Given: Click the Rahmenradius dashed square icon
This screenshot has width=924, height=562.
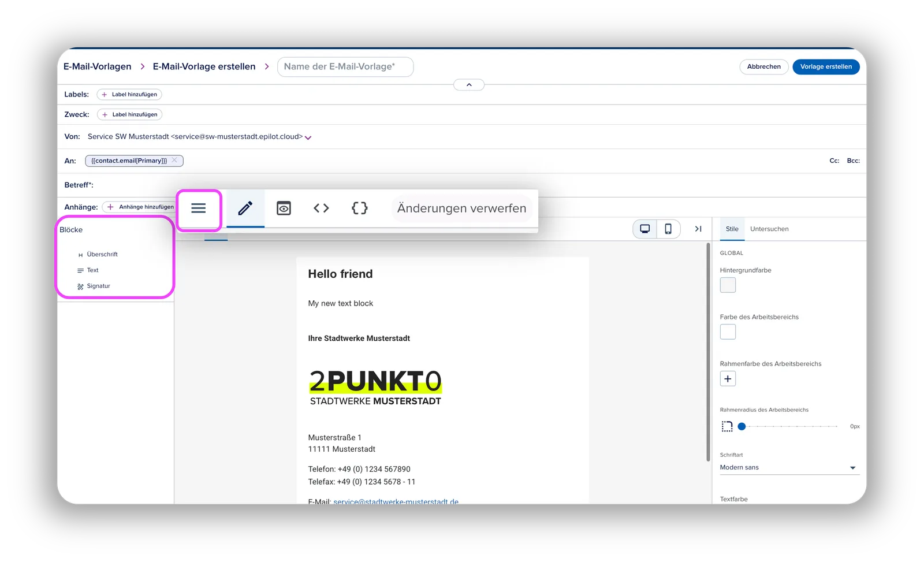Looking at the screenshot, I should pyautogui.click(x=727, y=426).
